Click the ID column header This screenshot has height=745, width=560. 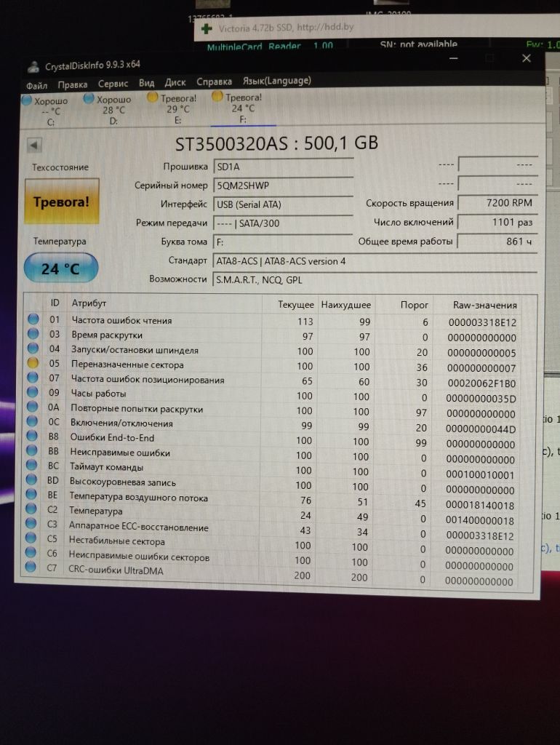pos(55,303)
